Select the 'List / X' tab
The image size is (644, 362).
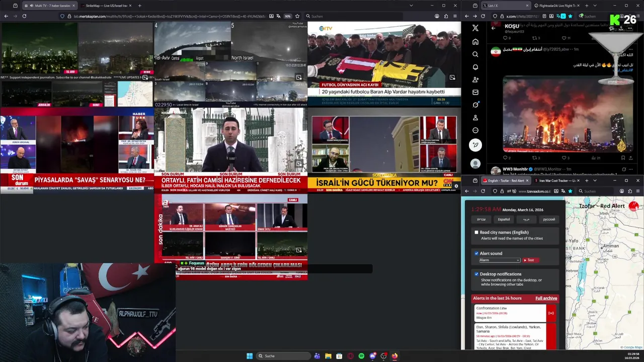coord(506,6)
